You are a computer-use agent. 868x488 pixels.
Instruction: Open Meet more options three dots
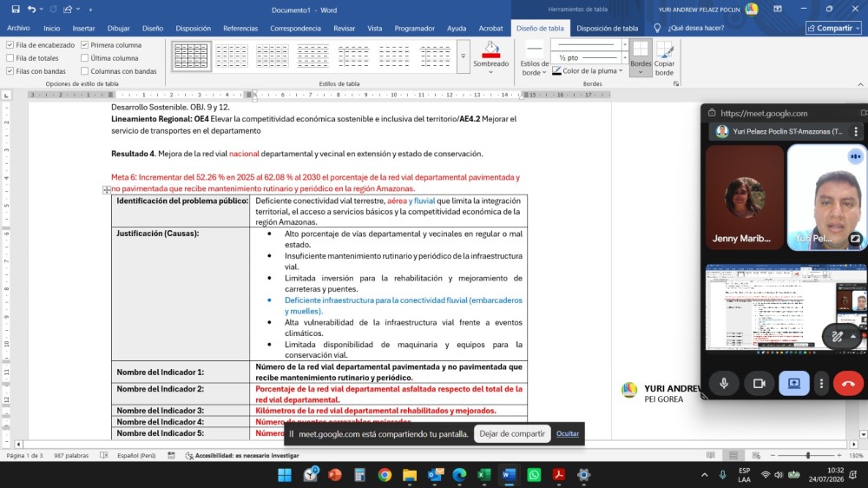click(821, 383)
